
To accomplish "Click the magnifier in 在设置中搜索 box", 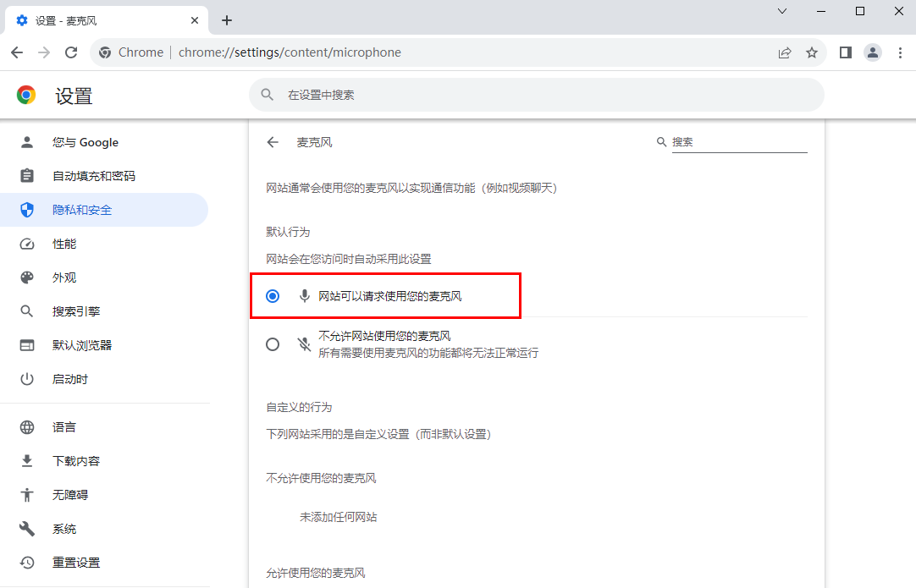I will (x=267, y=95).
